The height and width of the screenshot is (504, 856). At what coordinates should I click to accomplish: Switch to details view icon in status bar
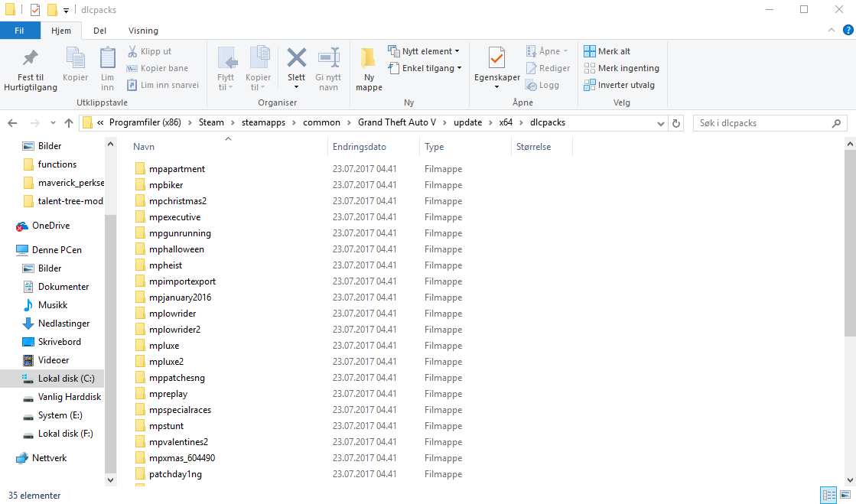tap(828, 496)
